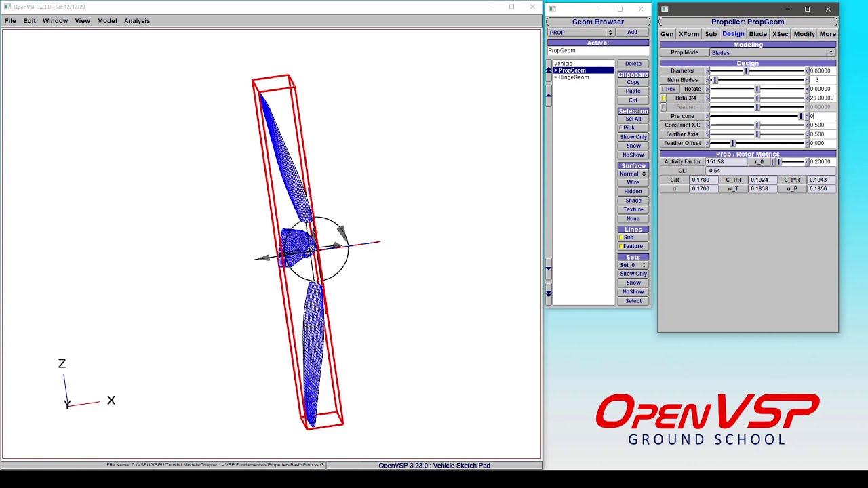Toggle Feature lines visibility
Viewport: 868px width, 488px height.
(633, 246)
